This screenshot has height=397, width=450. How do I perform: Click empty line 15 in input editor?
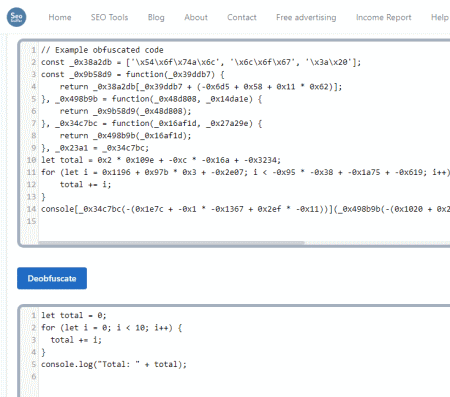pyautogui.click(x=245, y=221)
